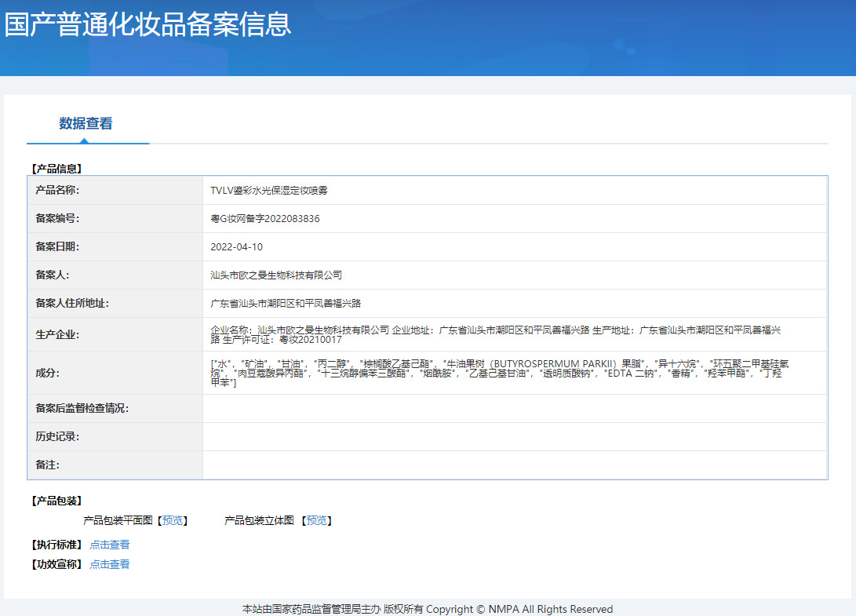Open 执行标准 点击查看 link
This screenshot has height=616, width=856.
[110, 545]
